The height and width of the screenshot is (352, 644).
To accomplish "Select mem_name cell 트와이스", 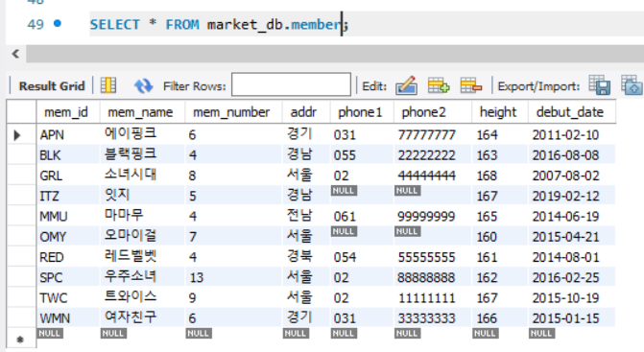I will 142,298.
